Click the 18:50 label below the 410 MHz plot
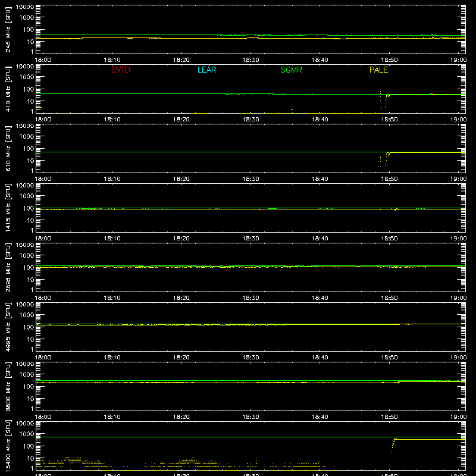The image size is (476, 476). [x=389, y=120]
